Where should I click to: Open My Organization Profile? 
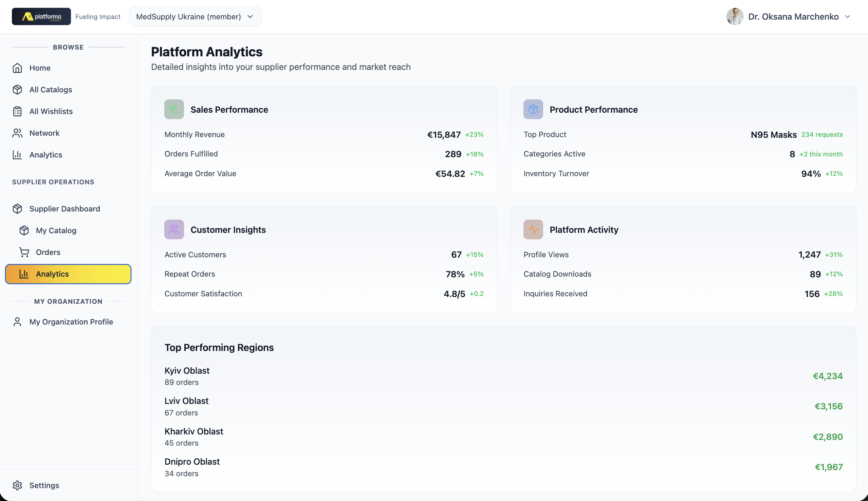[x=71, y=322]
